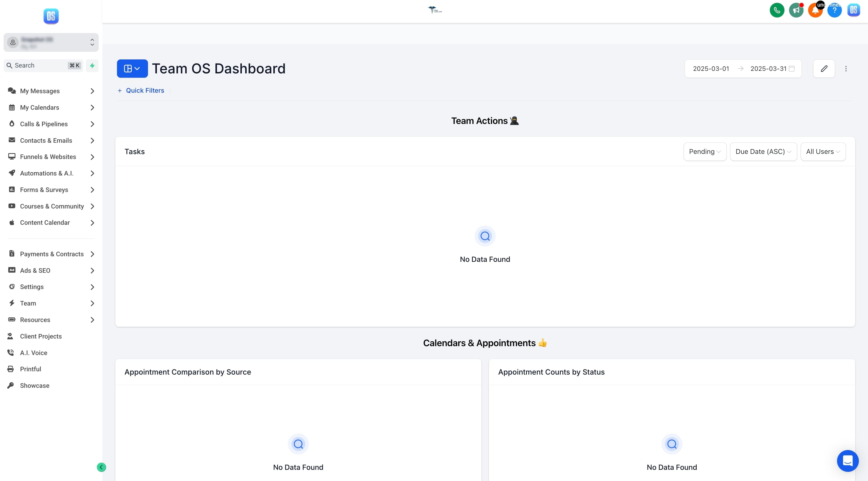Open the Due Date (ASC) sort dropdown

pos(763,152)
